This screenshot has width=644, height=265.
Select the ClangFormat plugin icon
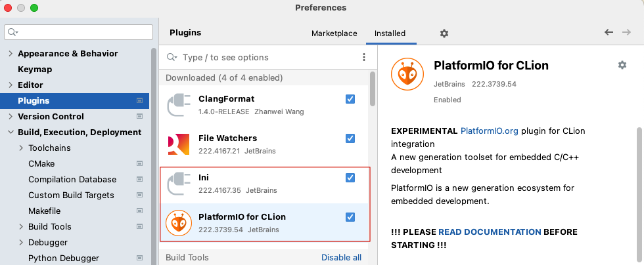(x=179, y=105)
